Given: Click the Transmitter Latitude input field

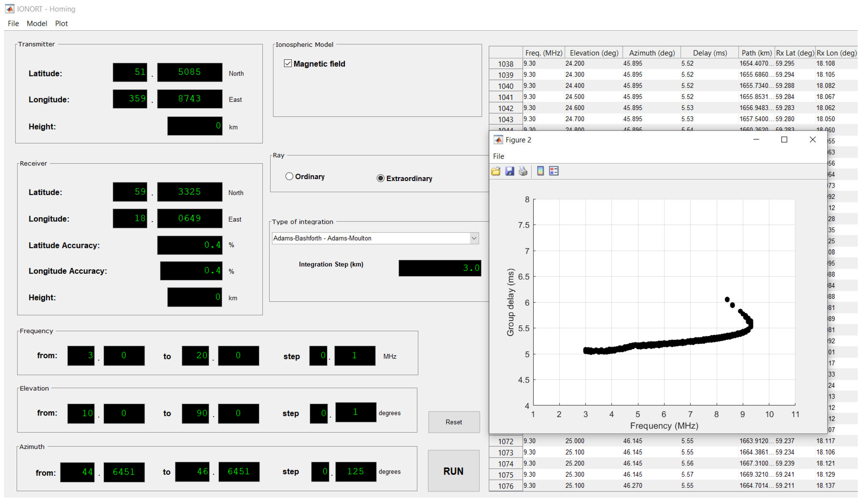Looking at the screenshot, I should (x=130, y=72).
